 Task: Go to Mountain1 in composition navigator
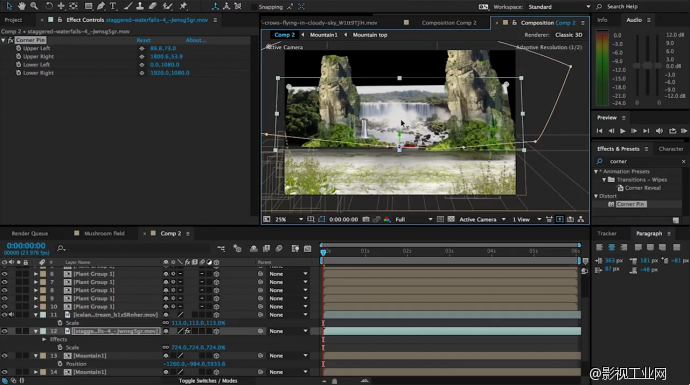coord(323,35)
